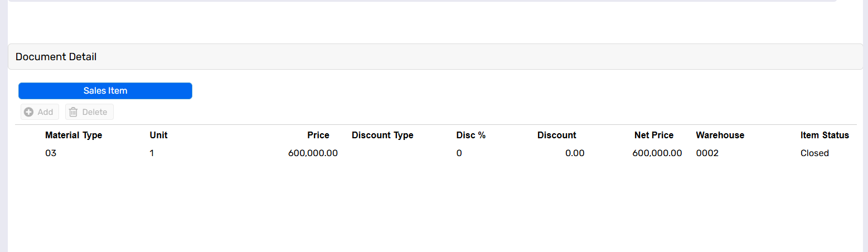868x252 pixels.
Task: Click the Warehouse column header
Action: [x=720, y=135]
